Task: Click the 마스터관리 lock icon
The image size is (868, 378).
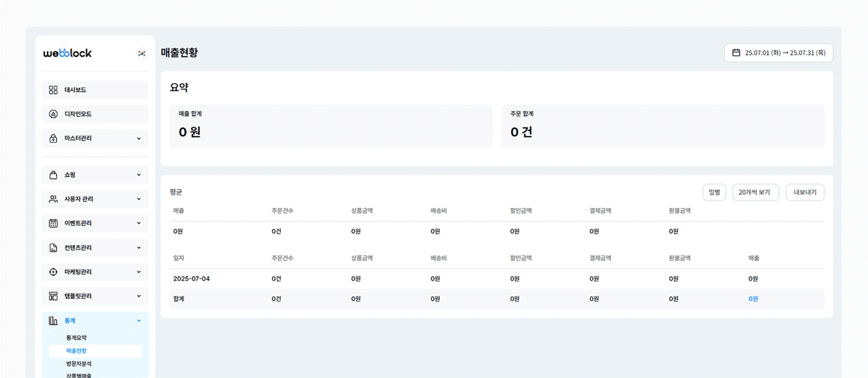Action: [53, 139]
